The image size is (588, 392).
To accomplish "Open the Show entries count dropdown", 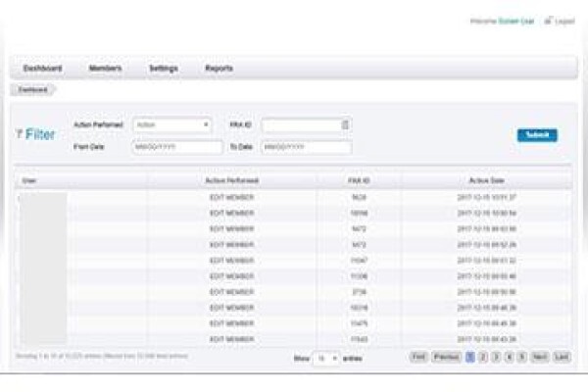I will click(x=326, y=359).
